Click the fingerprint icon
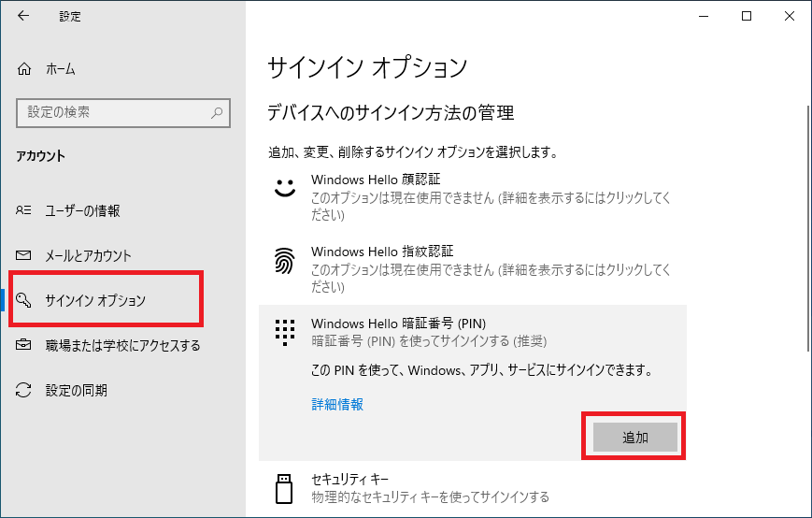The width and height of the screenshot is (812, 518). coord(285,260)
